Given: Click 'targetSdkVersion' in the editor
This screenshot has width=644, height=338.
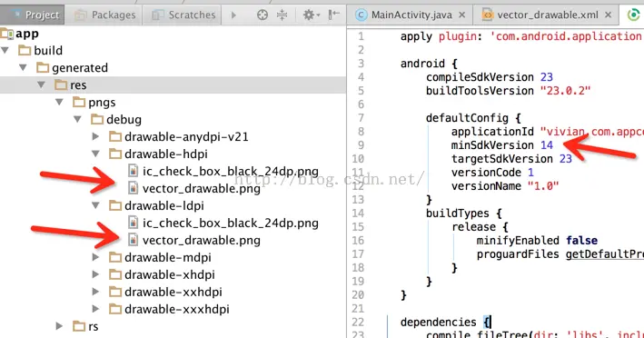Looking at the screenshot, I should click(x=502, y=158).
